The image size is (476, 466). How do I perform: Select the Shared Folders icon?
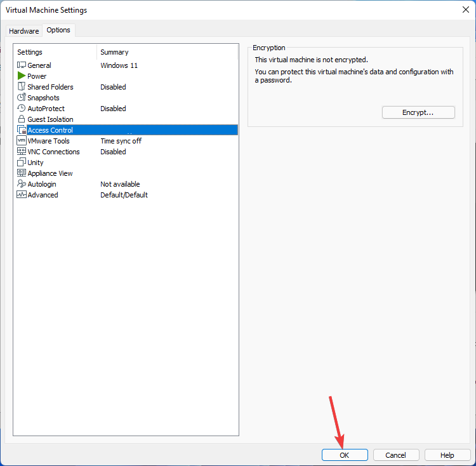[21, 86]
